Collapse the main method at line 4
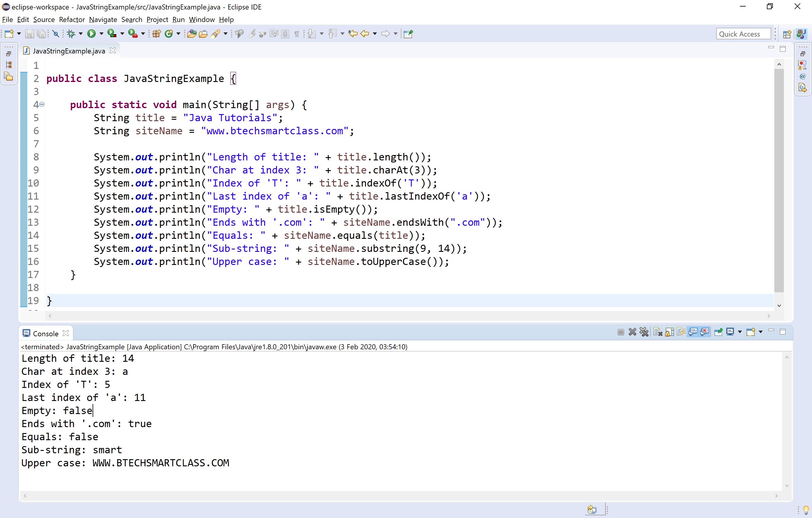This screenshot has height=518, width=812. 42,105
